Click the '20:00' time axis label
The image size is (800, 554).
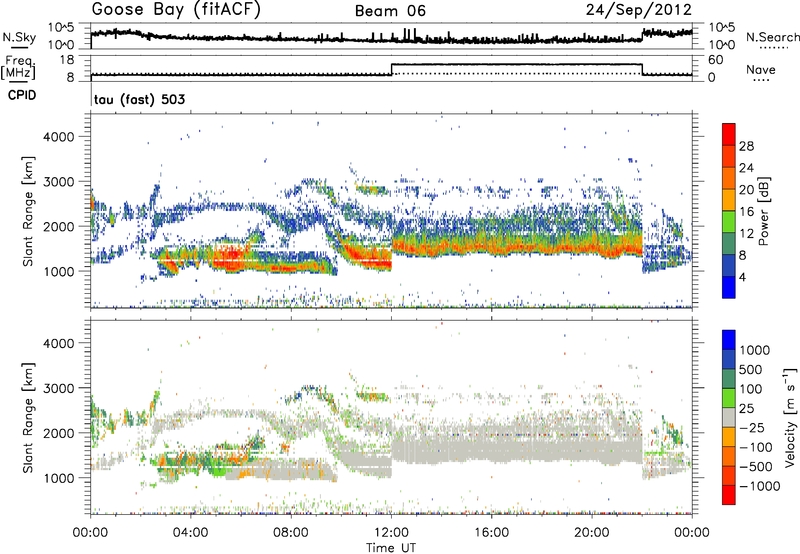coord(592,533)
